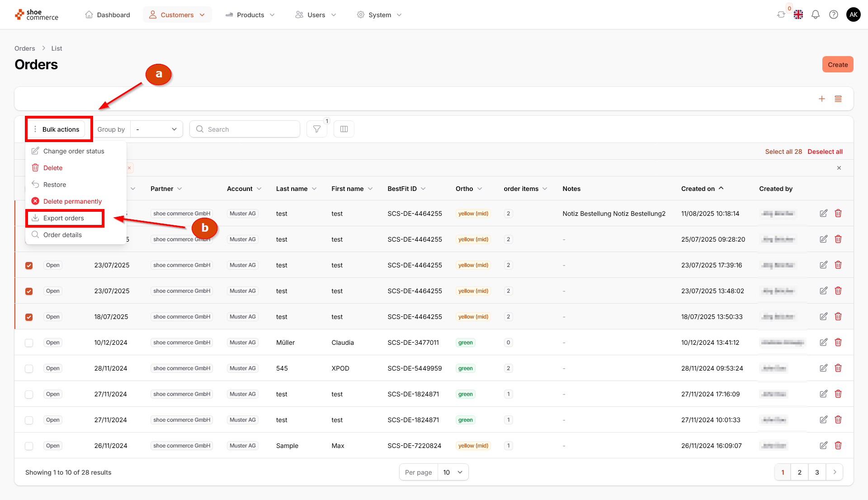Edit the Müller Claudia order row
The width and height of the screenshot is (868, 500).
[x=823, y=343]
